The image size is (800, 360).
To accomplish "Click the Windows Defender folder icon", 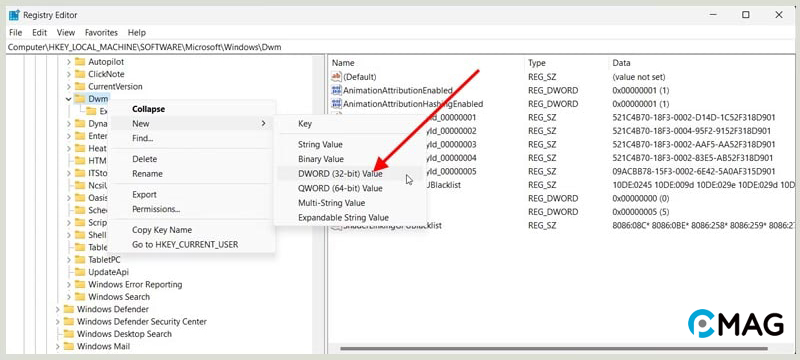I will (68, 309).
